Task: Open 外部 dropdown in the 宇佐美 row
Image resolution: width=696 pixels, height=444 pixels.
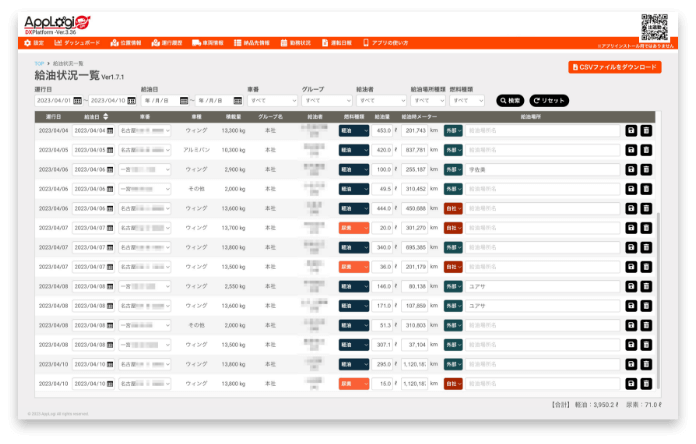Action: [x=454, y=169]
